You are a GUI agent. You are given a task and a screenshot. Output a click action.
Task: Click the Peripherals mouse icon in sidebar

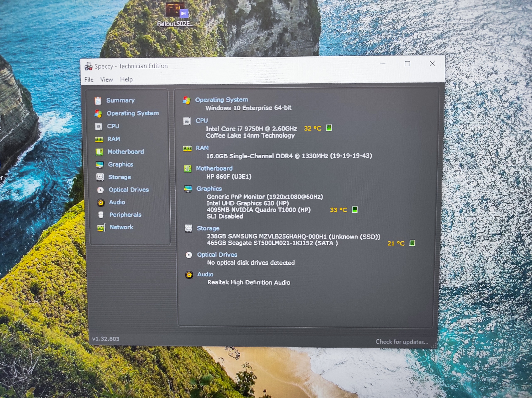[101, 215]
